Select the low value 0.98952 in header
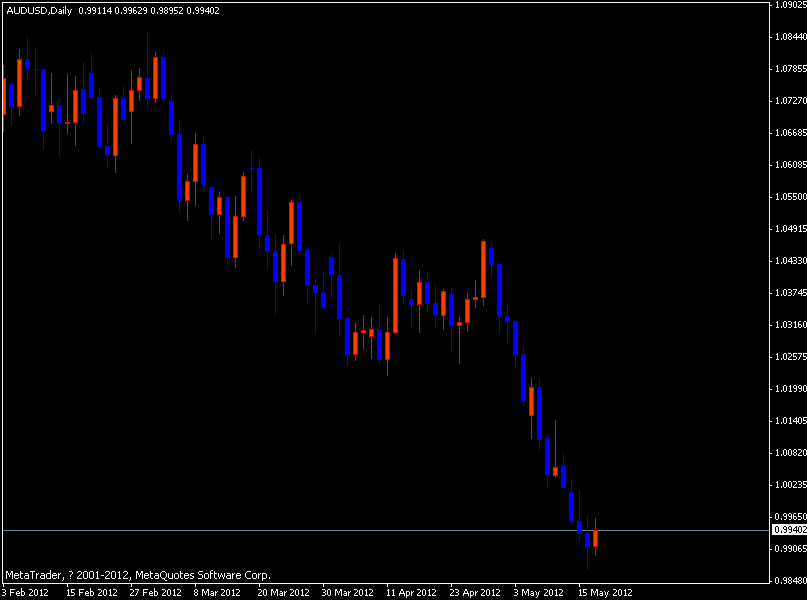Image resolution: width=807 pixels, height=600 pixels. click(x=167, y=11)
